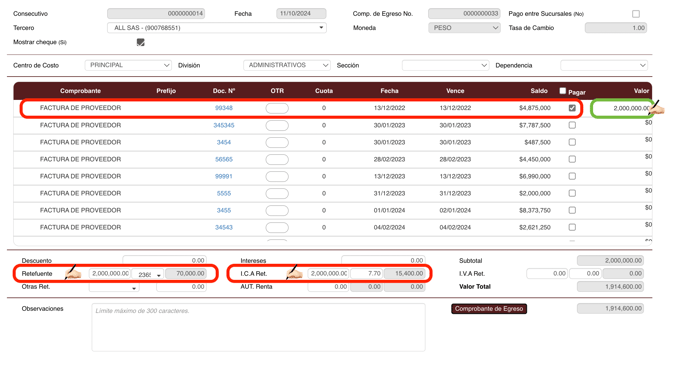Click the Valor Total field 1,914,600.00
The width and height of the screenshot is (688, 375).
pos(610,287)
